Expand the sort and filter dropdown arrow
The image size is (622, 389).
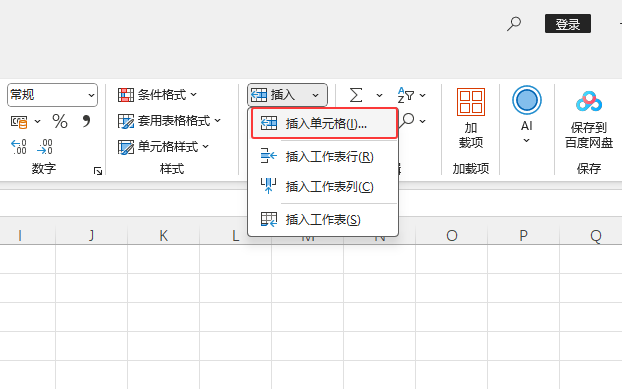click(x=422, y=95)
